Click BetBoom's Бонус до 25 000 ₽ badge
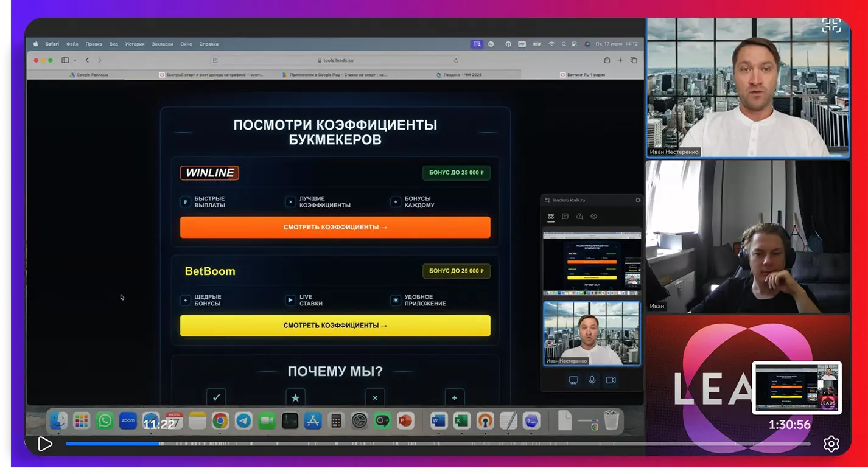The width and height of the screenshot is (868, 474). coord(457,271)
